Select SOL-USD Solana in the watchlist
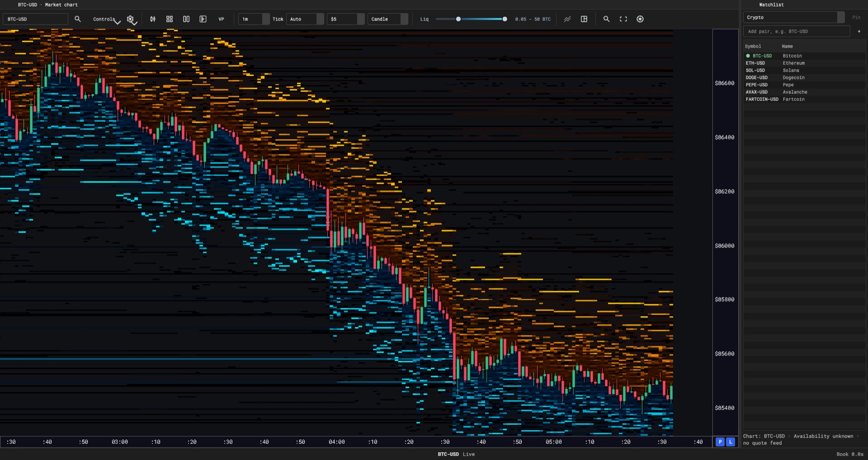This screenshot has height=460, width=868. coord(804,71)
